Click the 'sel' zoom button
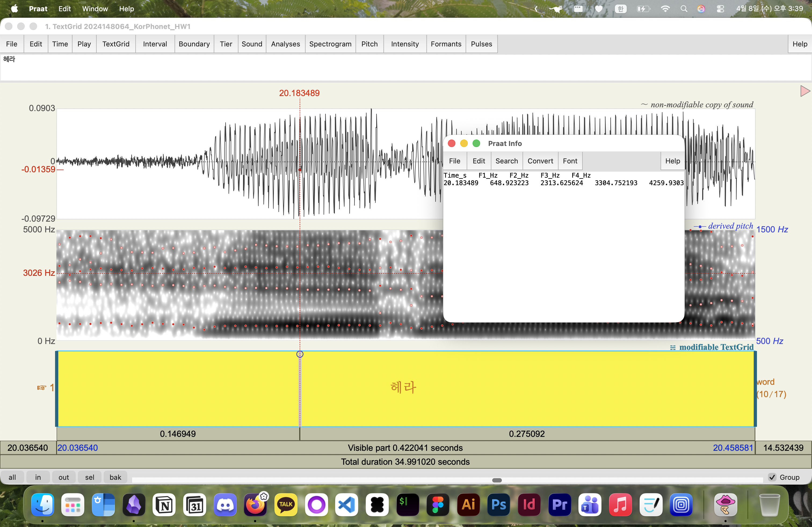Image resolution: width=812 pixels, height=527 pixels. 89,477
